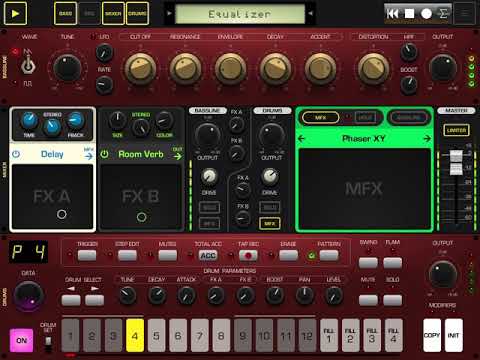Click the COPY modifier button

click(432, 335)
